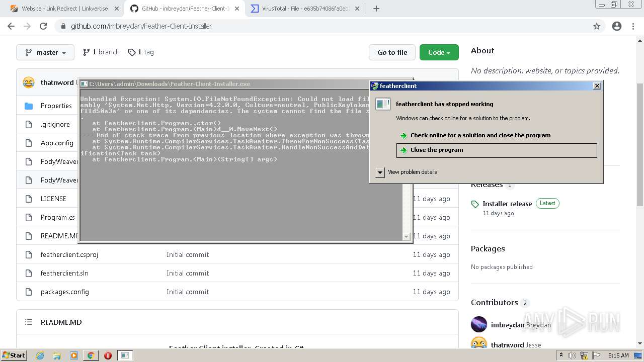Reload the GitHub page

point(43,26)
